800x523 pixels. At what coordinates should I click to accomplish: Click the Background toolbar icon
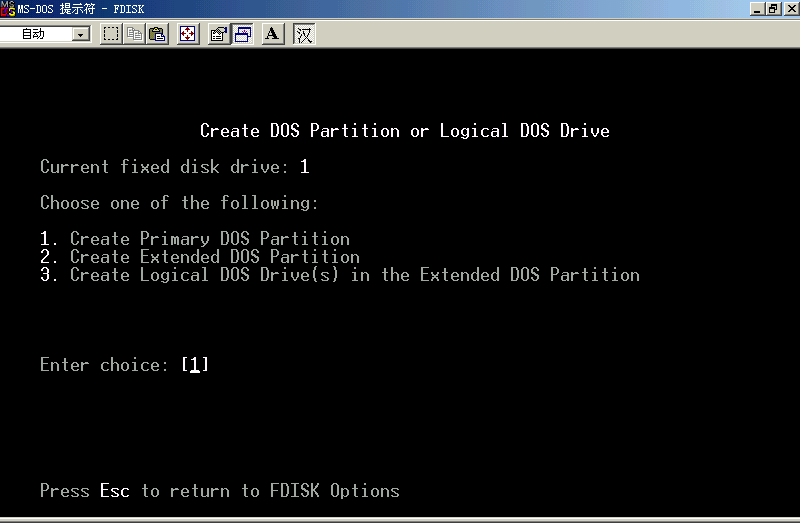242,34
